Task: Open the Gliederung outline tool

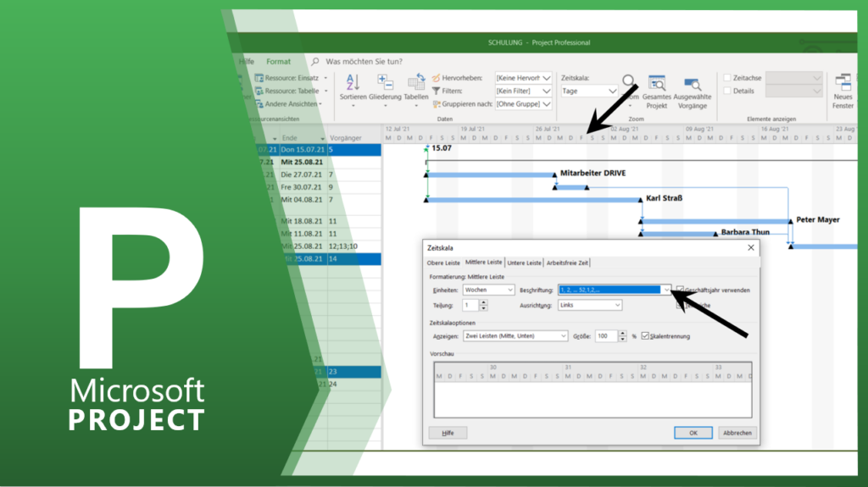Action: [385, 82]
